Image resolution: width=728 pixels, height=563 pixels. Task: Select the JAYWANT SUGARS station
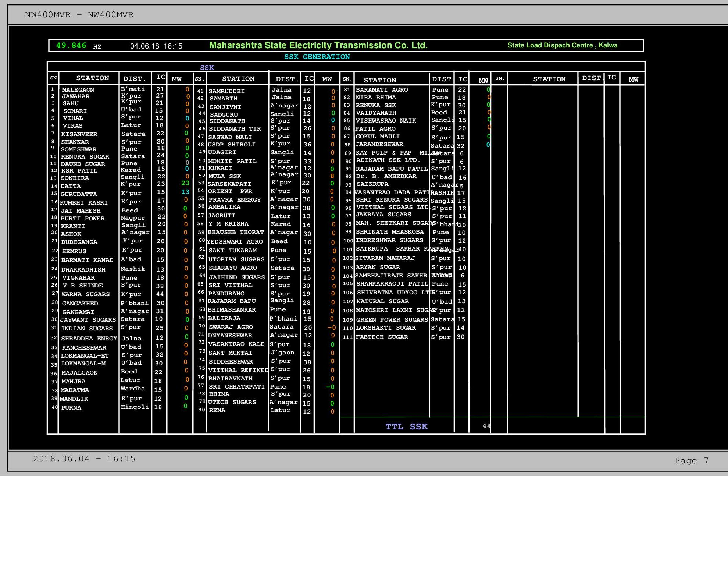88,320
